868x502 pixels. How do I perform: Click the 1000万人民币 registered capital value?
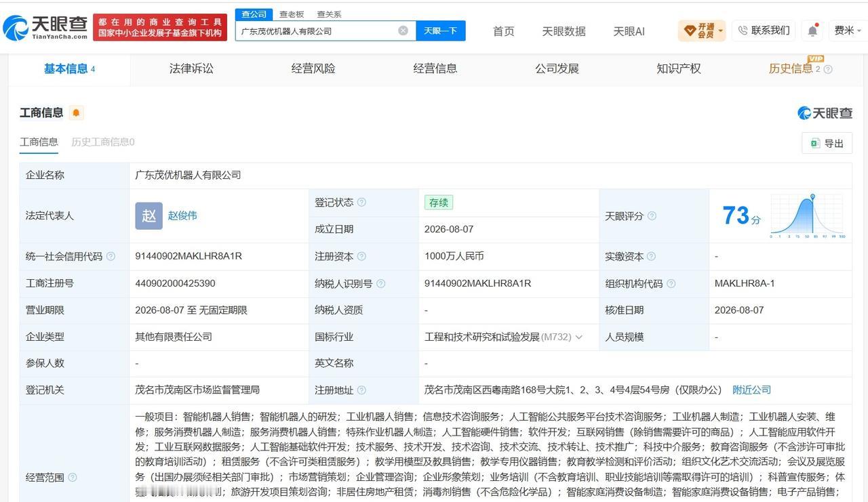click(454, 256)
